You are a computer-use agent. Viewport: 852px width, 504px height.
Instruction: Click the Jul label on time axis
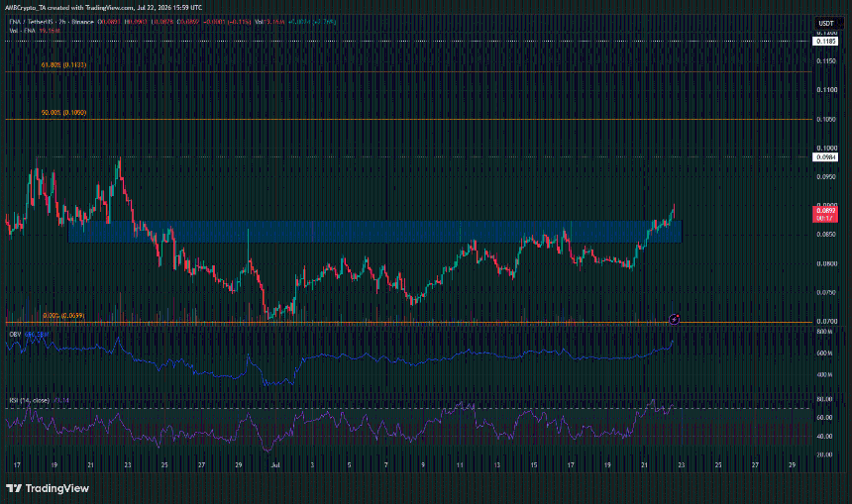pyautogui.click(x=275, y=465)
